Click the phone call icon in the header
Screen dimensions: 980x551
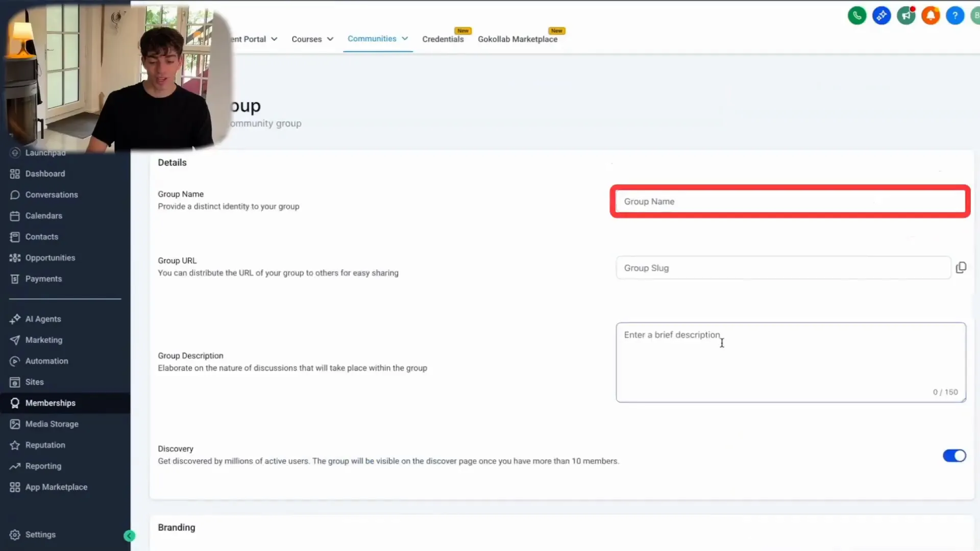[x=856, y=15]
